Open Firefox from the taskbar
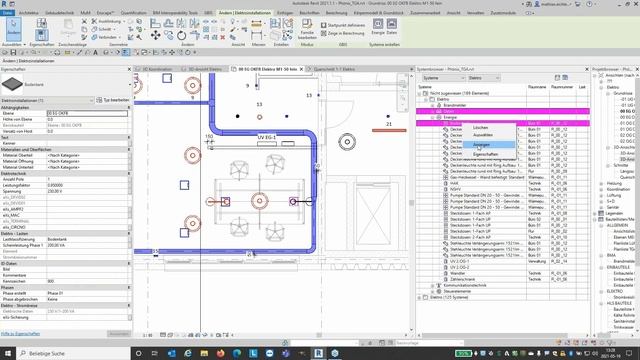This screenshot has width=640, height=360. click(x=220, y=353)
